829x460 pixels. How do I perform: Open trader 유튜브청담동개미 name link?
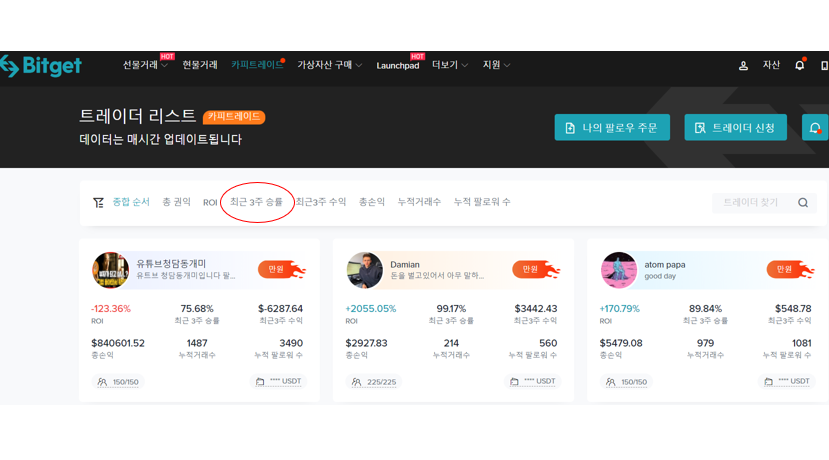[x=171, y=264]
